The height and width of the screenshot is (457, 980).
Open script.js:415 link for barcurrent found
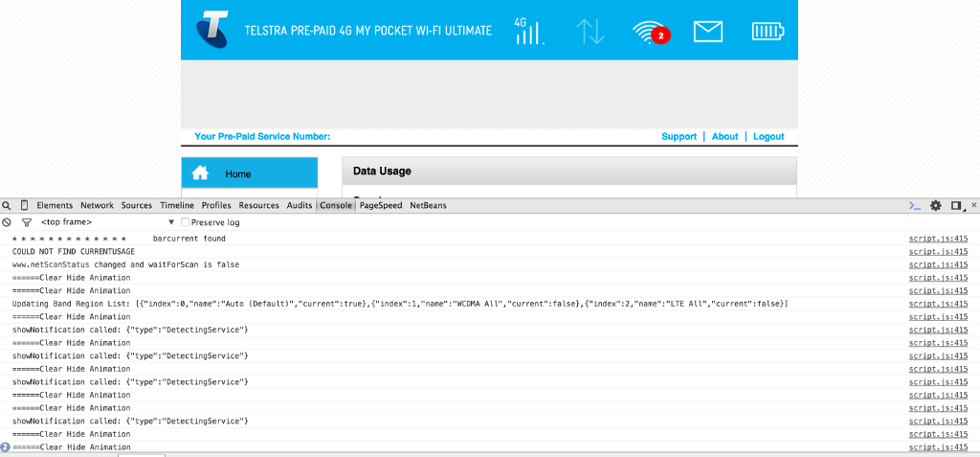938,239
